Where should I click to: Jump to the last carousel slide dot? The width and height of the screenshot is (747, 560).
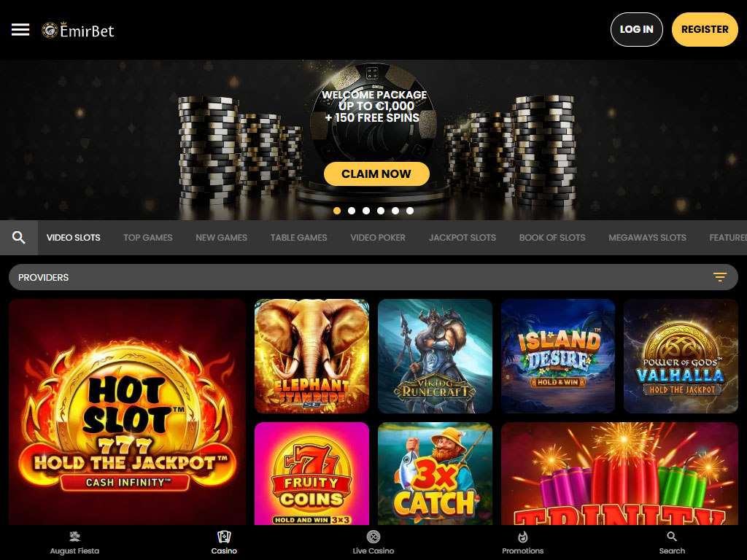(x=410, y=211)
